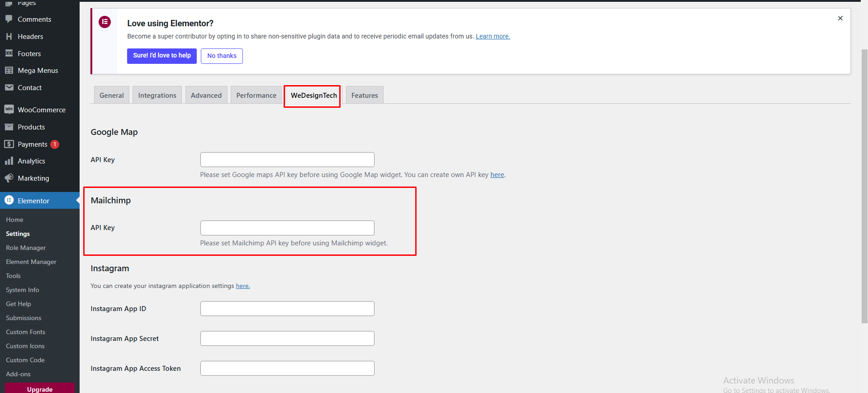Open the Role Manager submenu
Viewport: 868px width, 393px height.
click(x=26, y=248)
